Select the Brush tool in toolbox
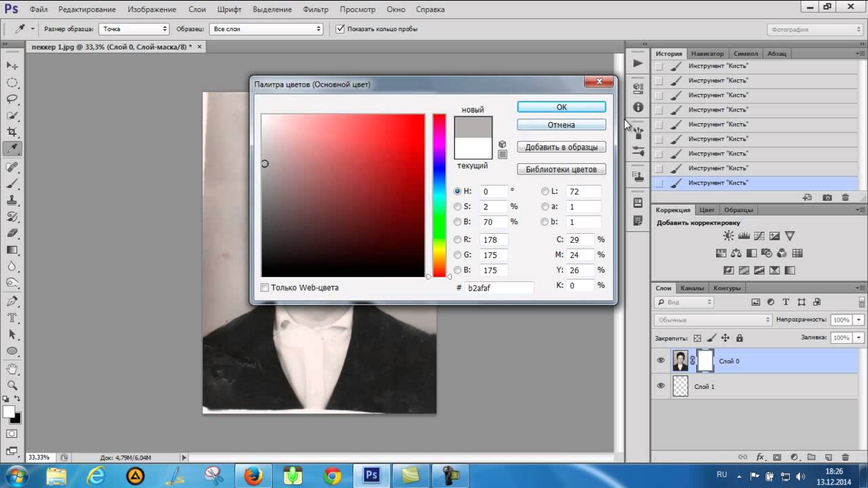Image resolution: width=868 pixels, height=488 pixels. tap(12, 184)
